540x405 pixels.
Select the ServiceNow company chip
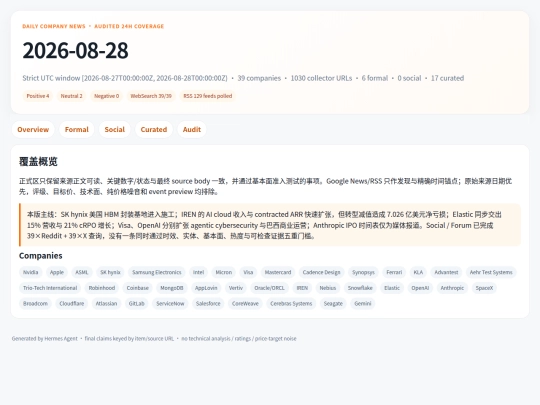(x=170, y=303)
